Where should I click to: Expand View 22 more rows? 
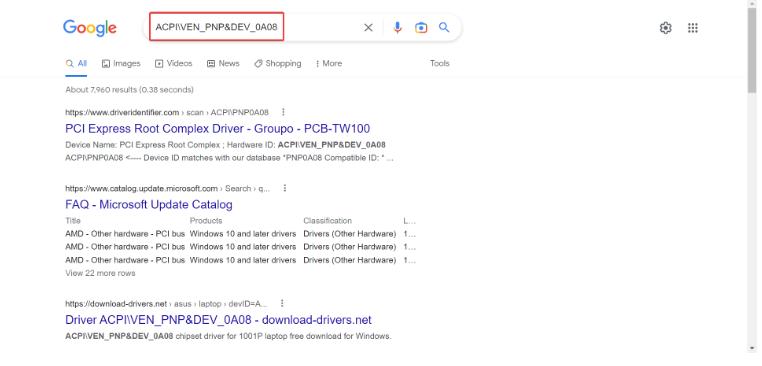[100, 273]
